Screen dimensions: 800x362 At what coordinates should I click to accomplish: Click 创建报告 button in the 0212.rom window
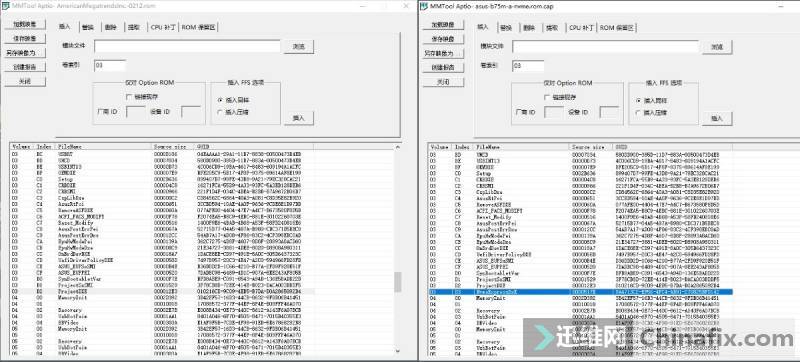coord(24,67)
